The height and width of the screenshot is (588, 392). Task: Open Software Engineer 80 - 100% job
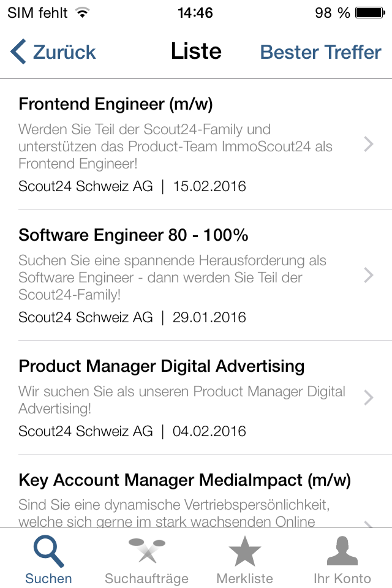click(x=133, y=235)
